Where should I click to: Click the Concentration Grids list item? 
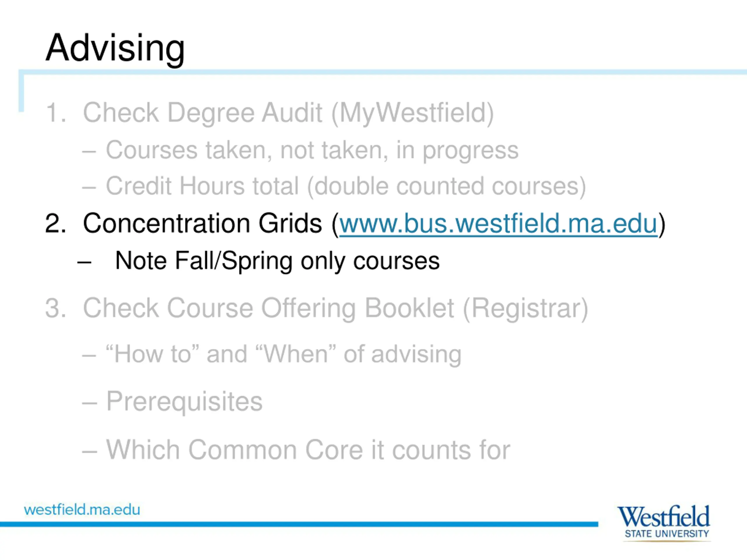point(355,224)
